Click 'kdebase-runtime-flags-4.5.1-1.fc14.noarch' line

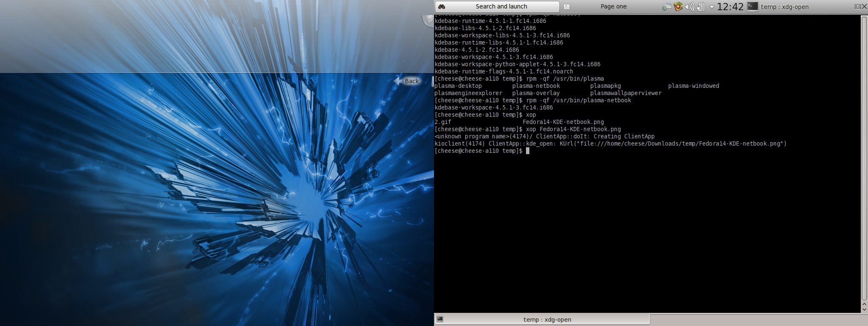coord(504,71)
